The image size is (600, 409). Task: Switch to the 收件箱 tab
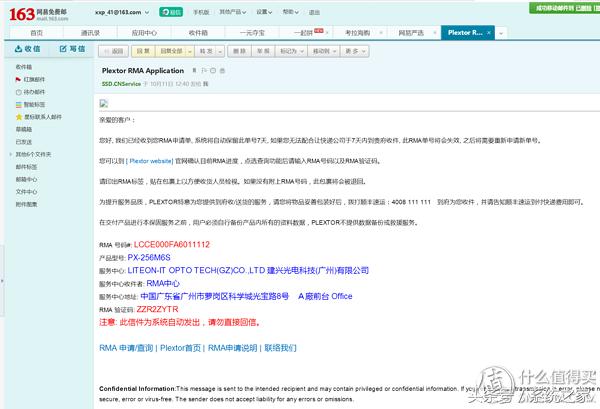point(198,33)
